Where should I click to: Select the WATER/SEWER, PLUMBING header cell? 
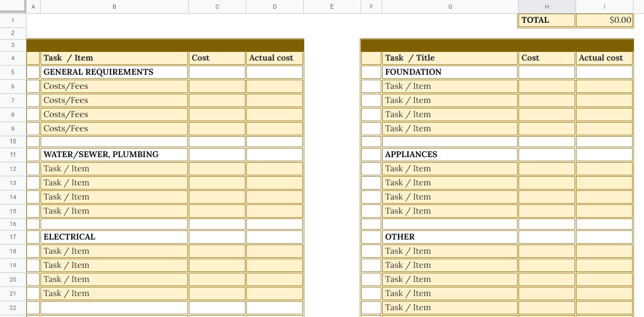[114, 154]
